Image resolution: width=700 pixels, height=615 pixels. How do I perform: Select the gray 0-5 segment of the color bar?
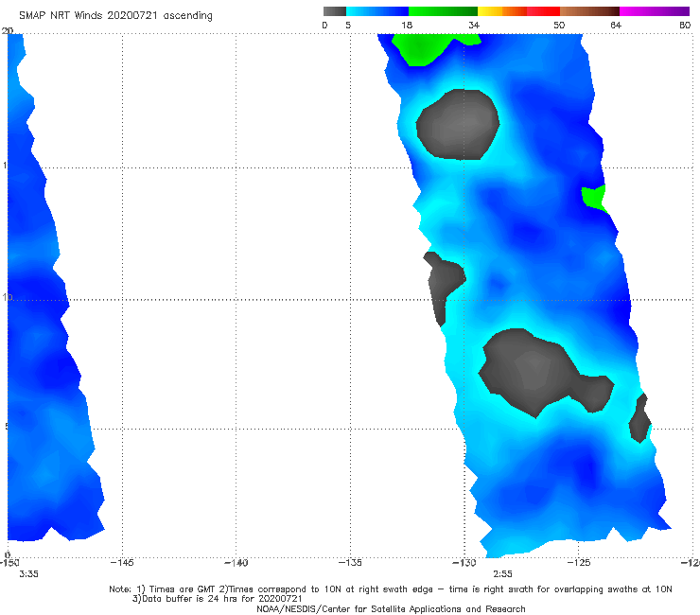pyautogui.click(x=334, y=11)
